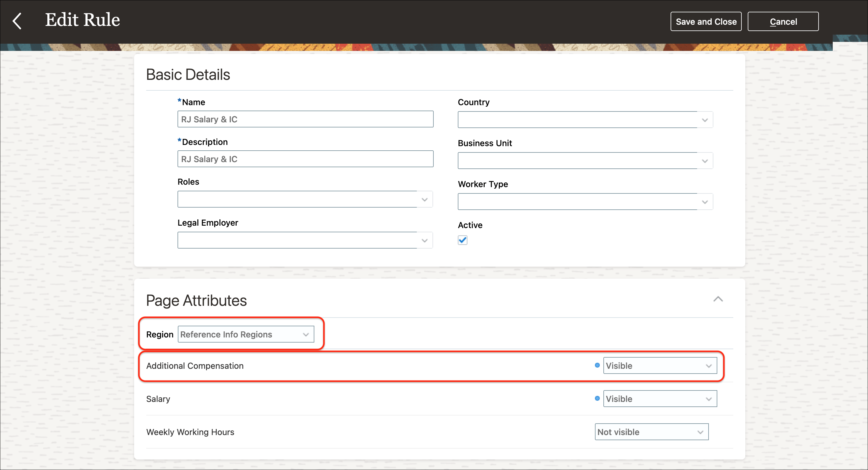Click into the Name input field
The image size is (868, 470).
(x=305, y=119)
